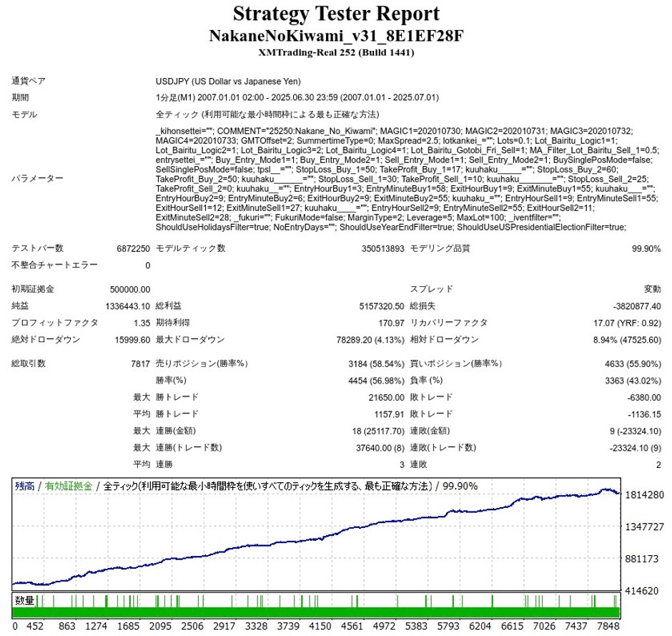Click the Strategy Tester Report title
This screenshot has height=636, width=672.
click(x=336, y=14)
